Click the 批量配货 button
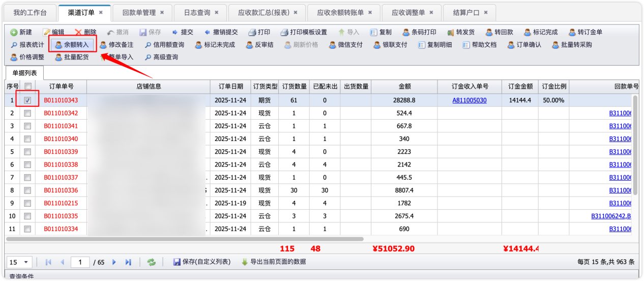 72,57
